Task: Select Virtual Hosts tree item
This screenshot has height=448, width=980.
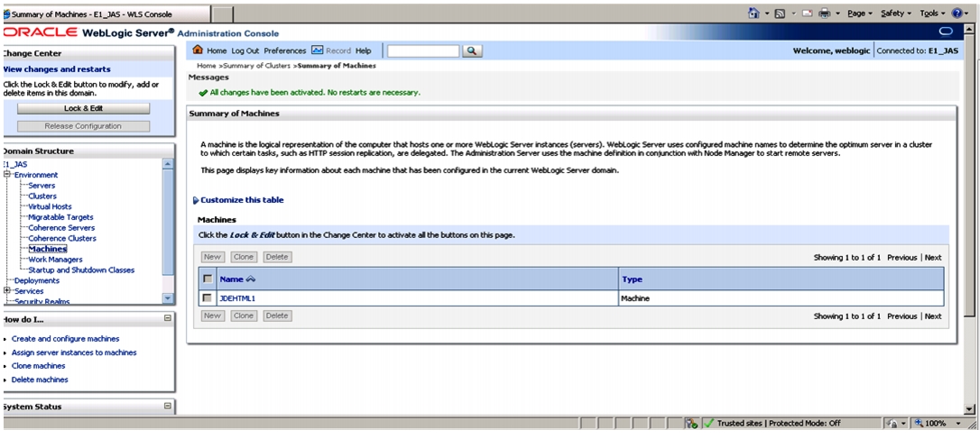Action: [50, 206]
